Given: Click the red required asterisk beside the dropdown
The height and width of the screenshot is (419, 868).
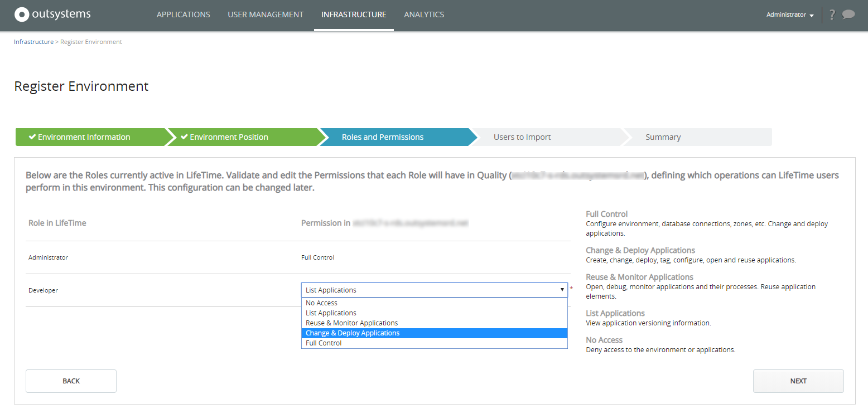Looking at the screenshot, I should coord(572,290).
